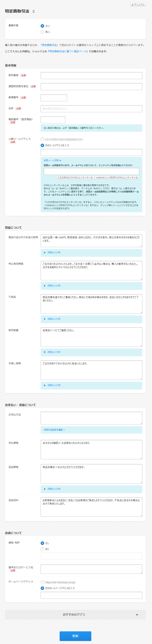The width and height of the screenshot is (152, 644).
Task: Click 入力文字のみでHTMLエンティティ化 button
Action: pos(75,177)
